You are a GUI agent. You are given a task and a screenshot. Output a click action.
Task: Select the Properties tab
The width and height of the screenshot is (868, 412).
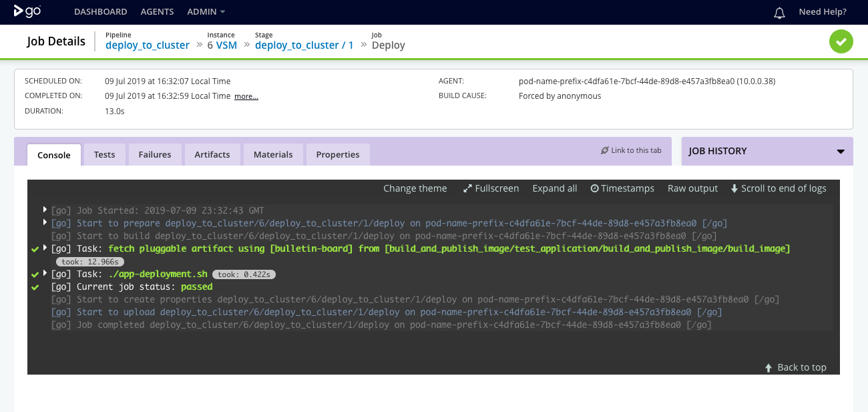point(338,154)
